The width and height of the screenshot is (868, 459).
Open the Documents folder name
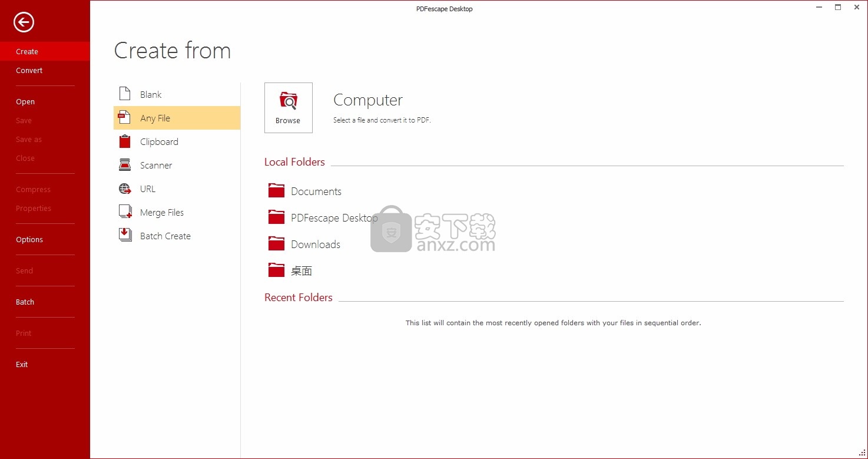316,191
